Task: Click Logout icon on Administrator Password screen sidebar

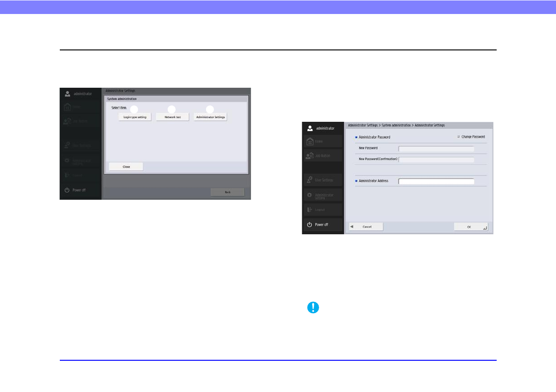Action: pyautogui.click(x=309, y=210)
